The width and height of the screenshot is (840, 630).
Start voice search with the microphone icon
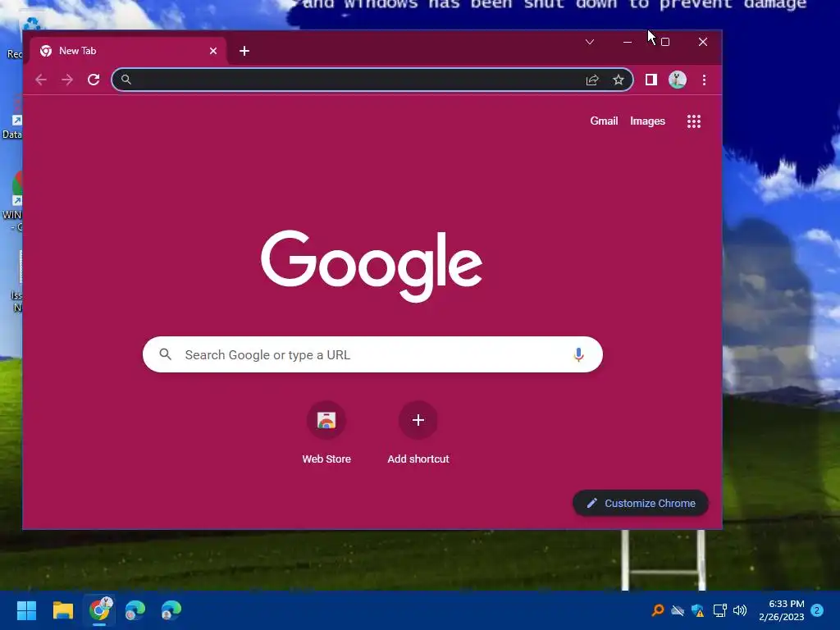click(578, 354)
